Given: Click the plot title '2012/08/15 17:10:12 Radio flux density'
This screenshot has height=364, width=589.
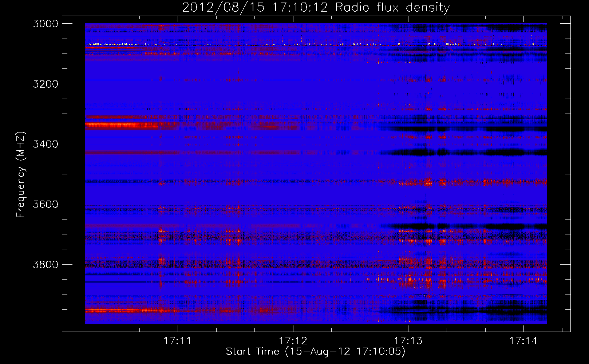Looking at the screenshot, I should click(x=316, y=7).
